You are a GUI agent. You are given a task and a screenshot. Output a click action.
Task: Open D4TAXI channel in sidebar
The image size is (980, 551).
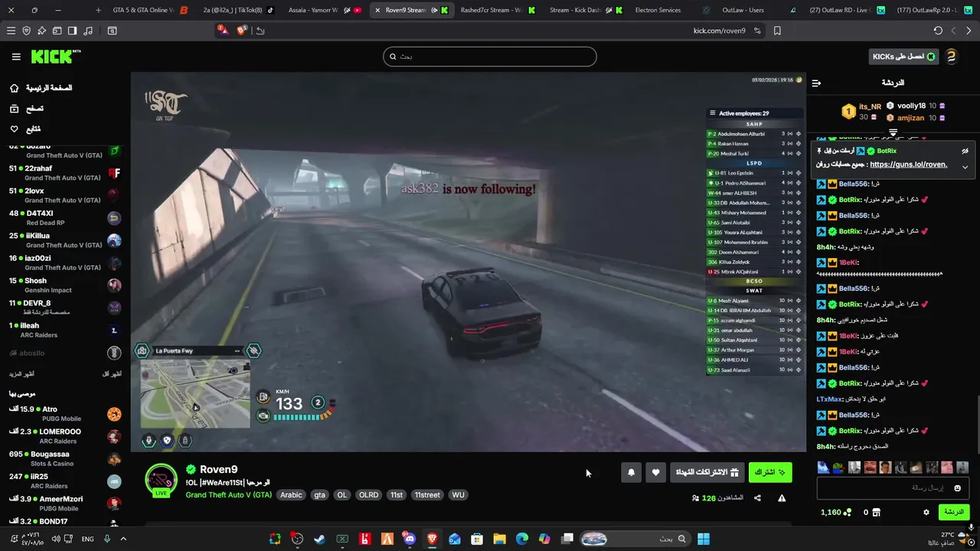pyautogui.click(x=65, y=217)
